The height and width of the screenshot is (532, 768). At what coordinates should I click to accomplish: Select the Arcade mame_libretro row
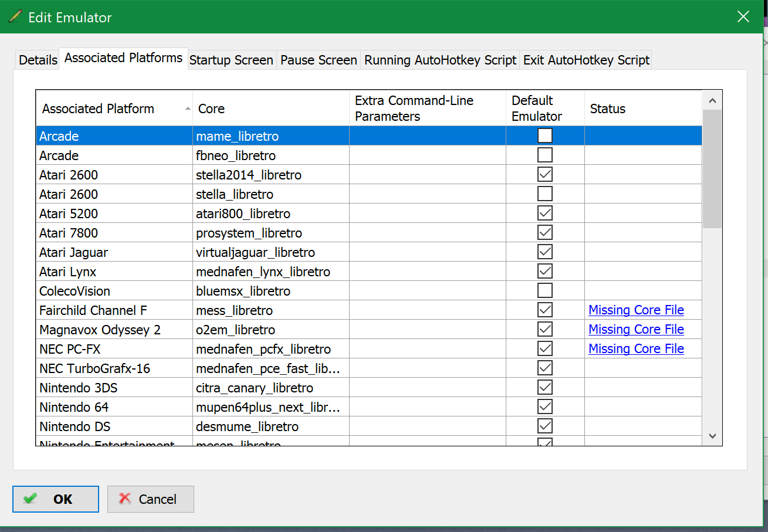click(369, 136)
